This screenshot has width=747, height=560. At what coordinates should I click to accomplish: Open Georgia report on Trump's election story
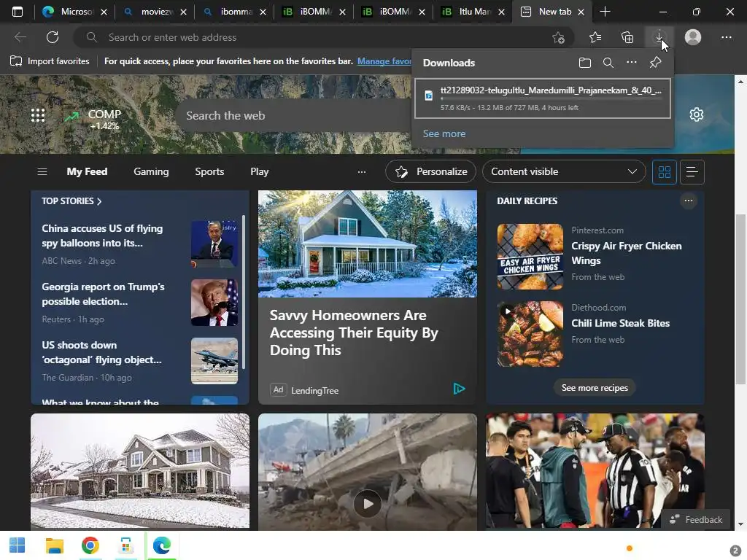tap(104, 294)
